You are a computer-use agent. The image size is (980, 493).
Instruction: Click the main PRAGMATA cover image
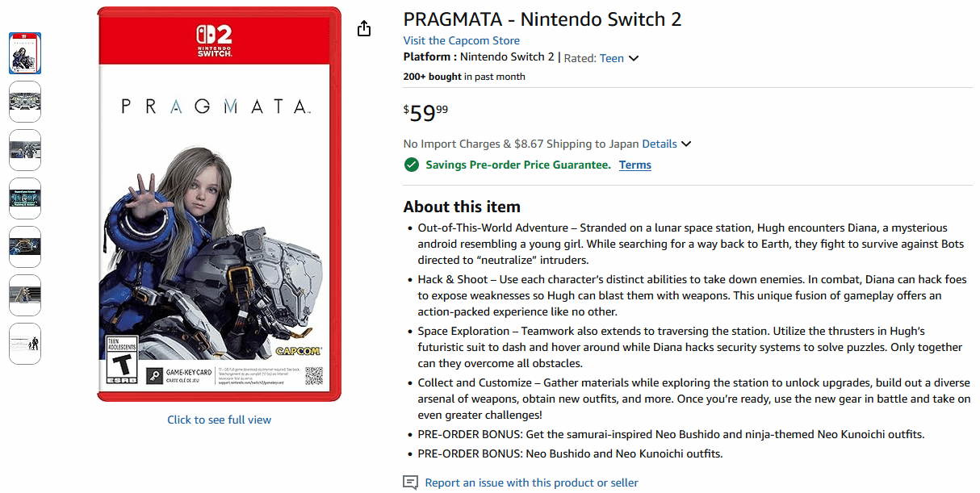tap(219, 203)
